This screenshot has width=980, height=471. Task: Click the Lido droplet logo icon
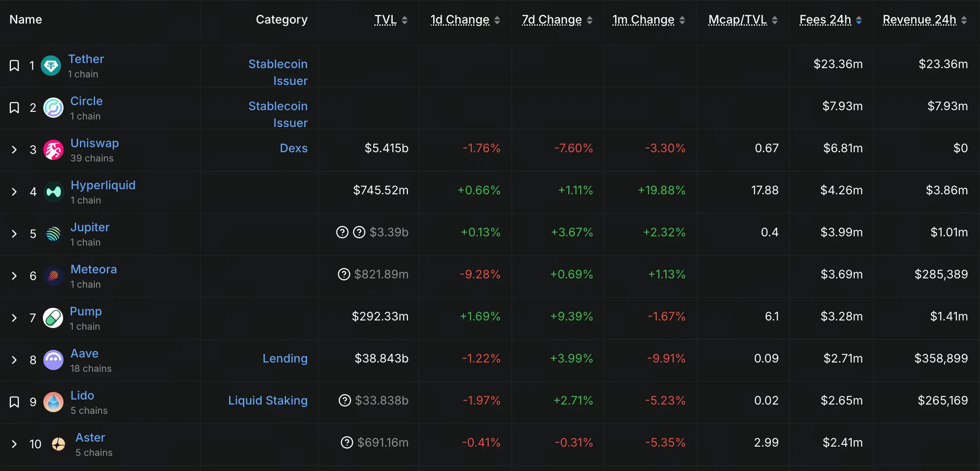53,402
